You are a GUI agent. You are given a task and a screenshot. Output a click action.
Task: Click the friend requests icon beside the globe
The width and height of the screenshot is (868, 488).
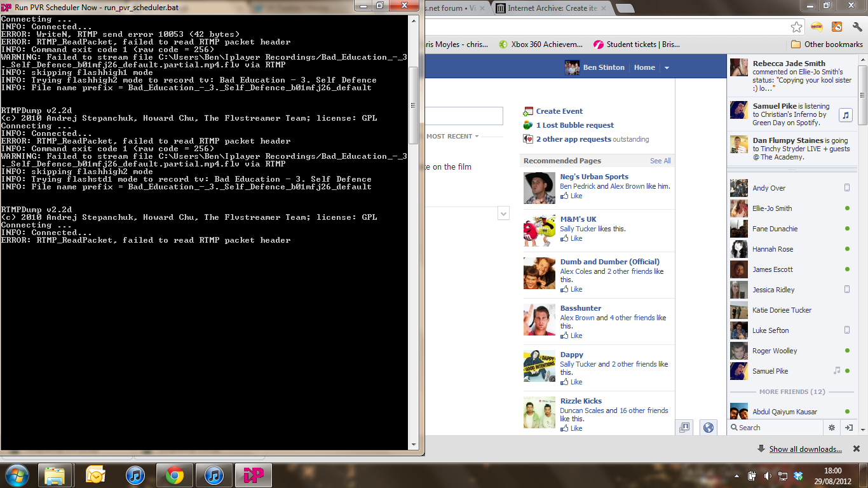pyautogui.click(x=684, y=428)
